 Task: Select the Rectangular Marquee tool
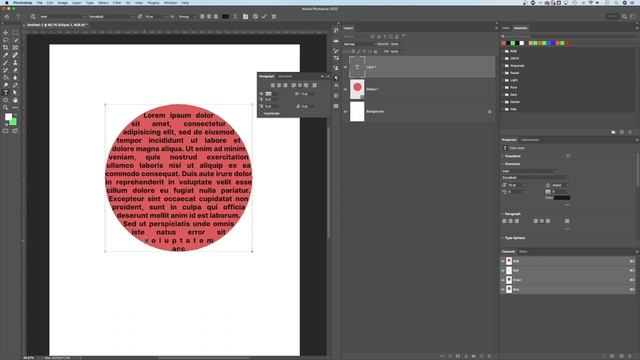[x=15, y=33]
